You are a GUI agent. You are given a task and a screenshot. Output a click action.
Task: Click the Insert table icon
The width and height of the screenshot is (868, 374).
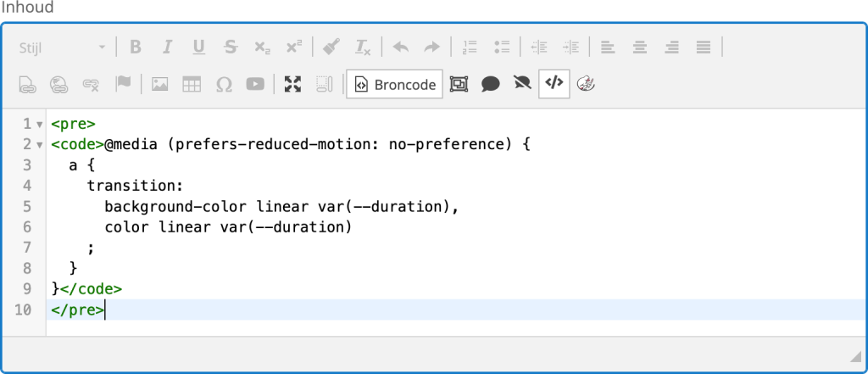(192, 84)
